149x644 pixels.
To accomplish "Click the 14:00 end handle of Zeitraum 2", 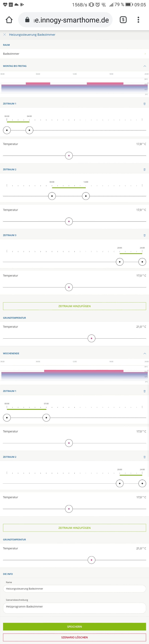I will [86, 196].
